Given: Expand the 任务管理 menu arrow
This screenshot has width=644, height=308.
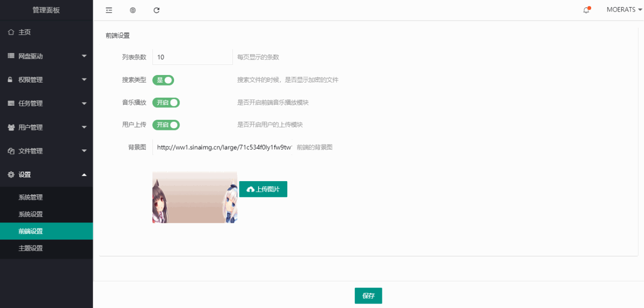Looking at the screenshot, I should (x=84, y=104).
